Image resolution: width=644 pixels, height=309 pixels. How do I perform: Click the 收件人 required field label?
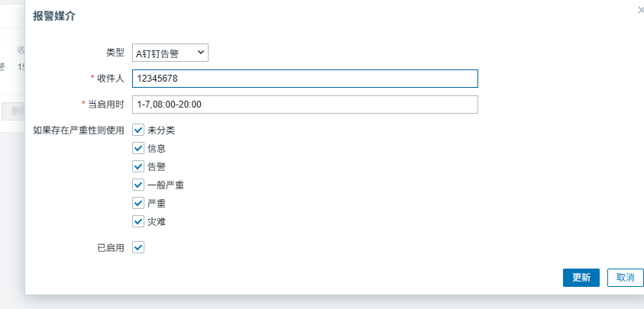[110, 79]
